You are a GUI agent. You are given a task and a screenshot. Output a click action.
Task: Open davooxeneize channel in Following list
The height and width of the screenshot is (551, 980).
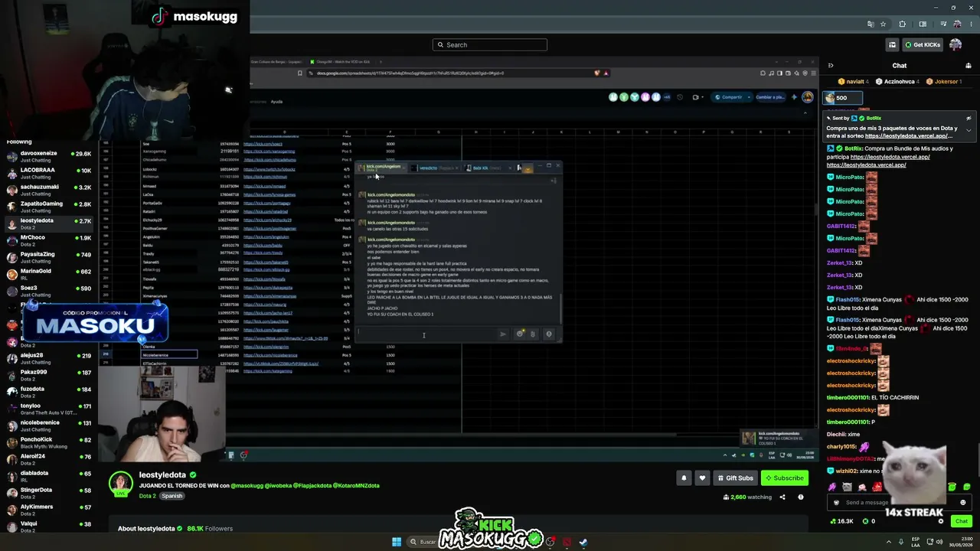48,156
